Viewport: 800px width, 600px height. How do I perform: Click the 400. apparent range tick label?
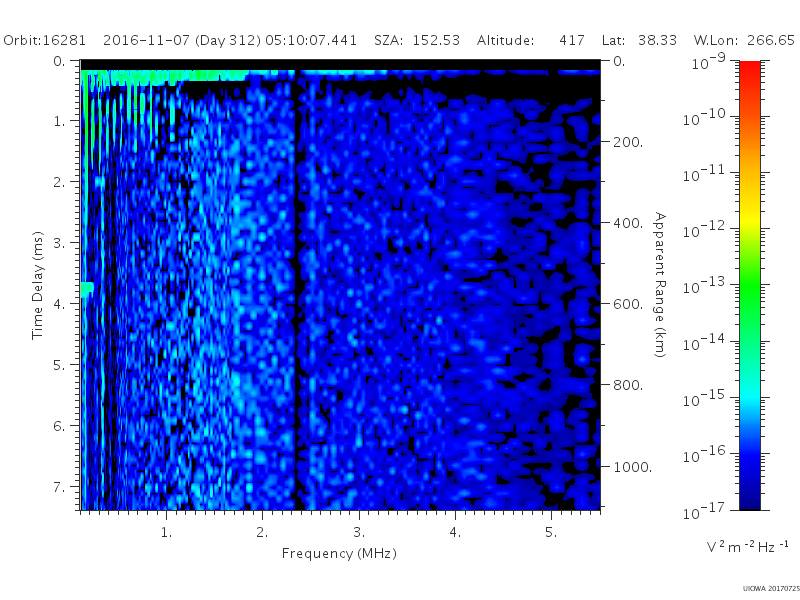coord(628,223)
